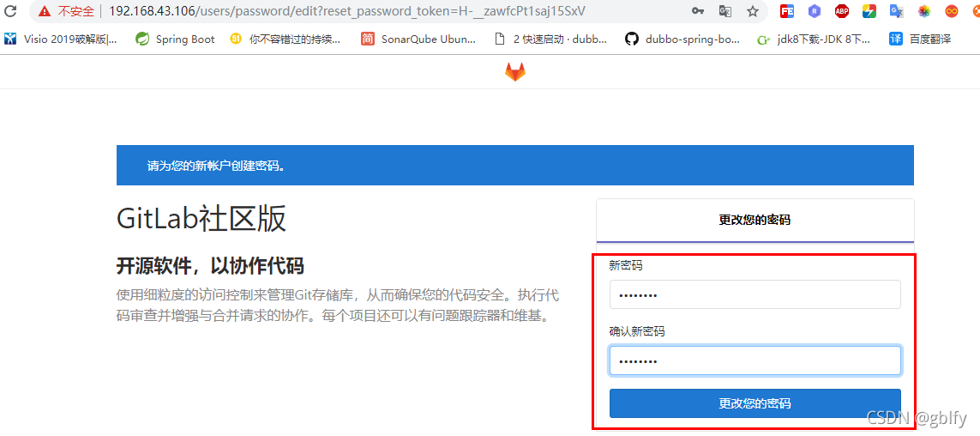Open the colorful lightning bolt extension icon
The width and height of the screenshot is (980, 436).
tap(869, 10)
